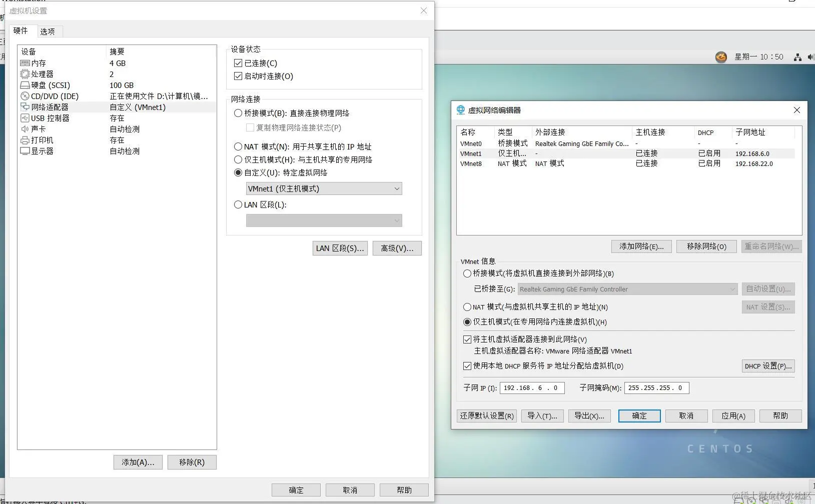Click the 子网 IP input field
The image size is (815, 504).
point(532,388)
